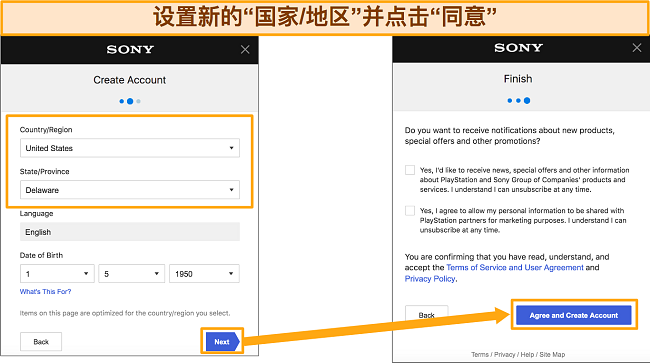650x364 pixels.
Task: Open the birth year dropdown showing 1950
Action: 204,274
